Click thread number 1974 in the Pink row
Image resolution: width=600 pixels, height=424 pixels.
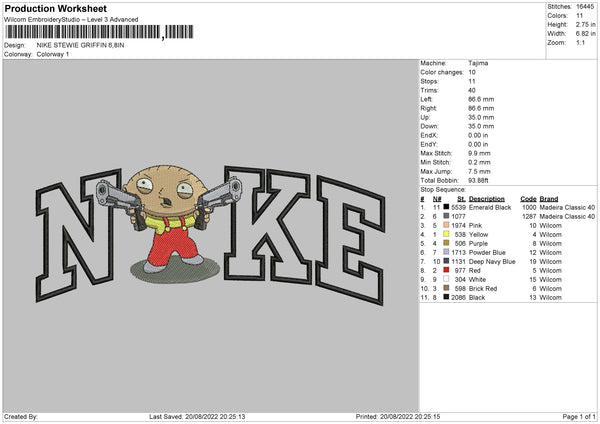[458, 225]
